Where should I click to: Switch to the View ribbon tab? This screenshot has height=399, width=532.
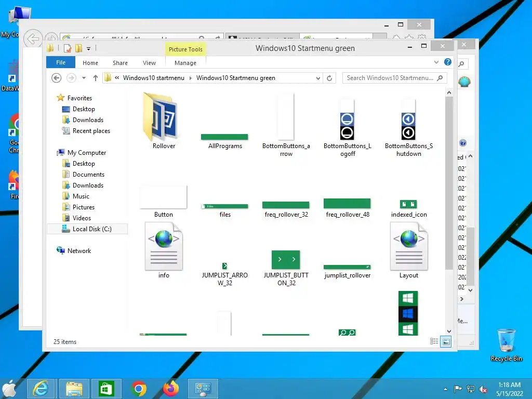(149, 63)
